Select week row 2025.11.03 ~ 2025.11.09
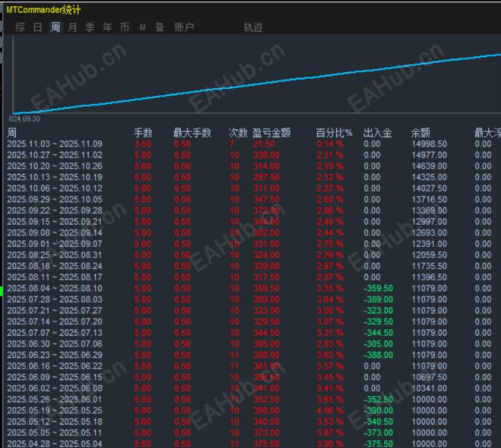 coord(252,144)
